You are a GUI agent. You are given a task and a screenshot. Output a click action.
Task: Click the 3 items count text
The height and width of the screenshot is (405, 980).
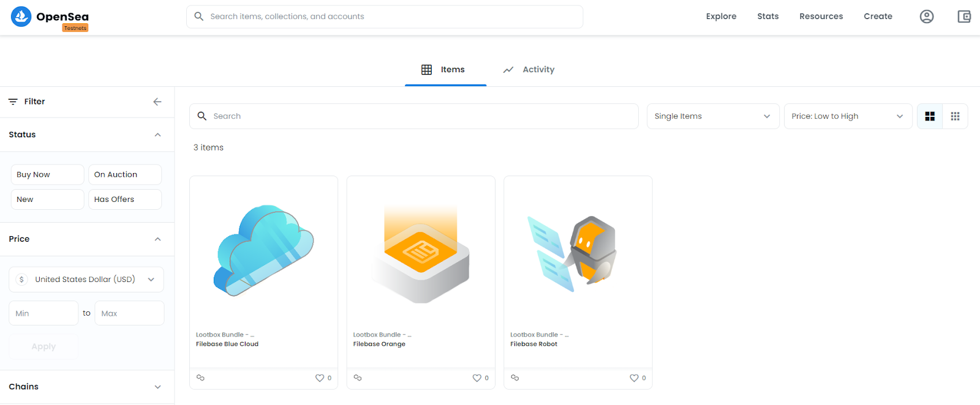point(208,147)
